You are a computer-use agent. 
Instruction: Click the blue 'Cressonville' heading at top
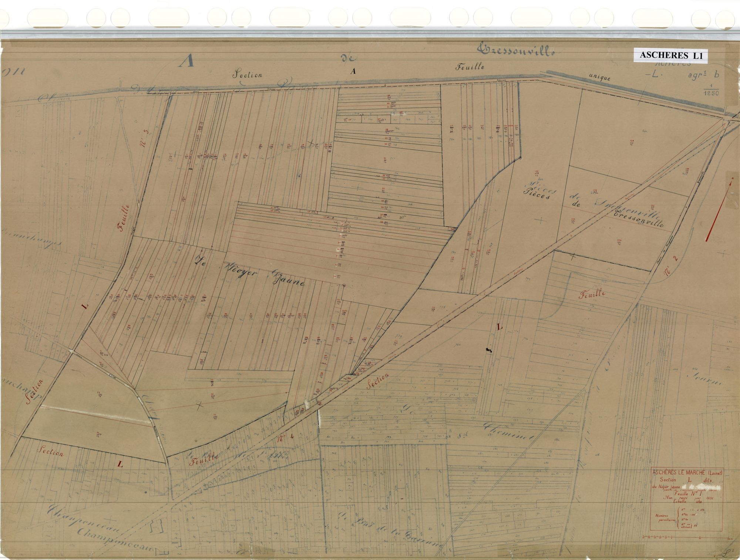517,50
